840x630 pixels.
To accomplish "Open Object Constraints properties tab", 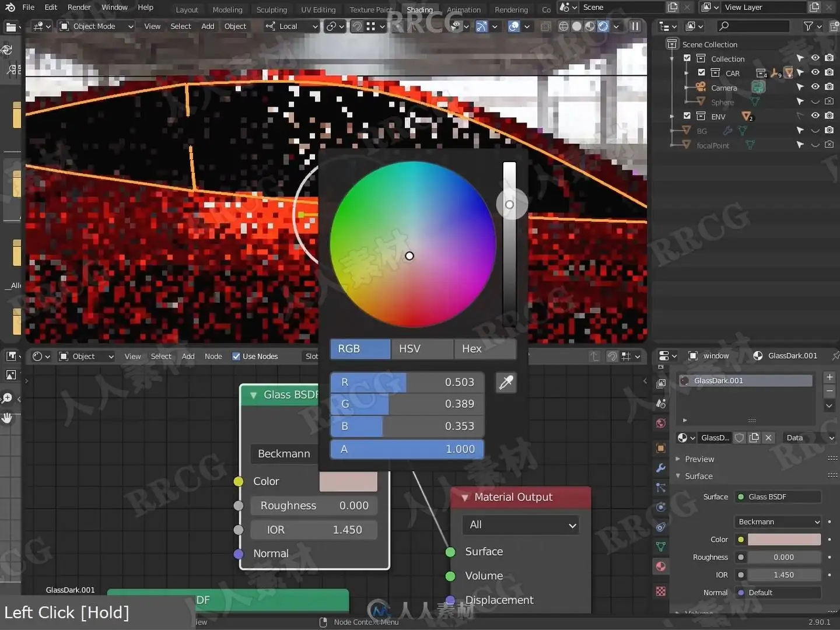I will point(661,527).
